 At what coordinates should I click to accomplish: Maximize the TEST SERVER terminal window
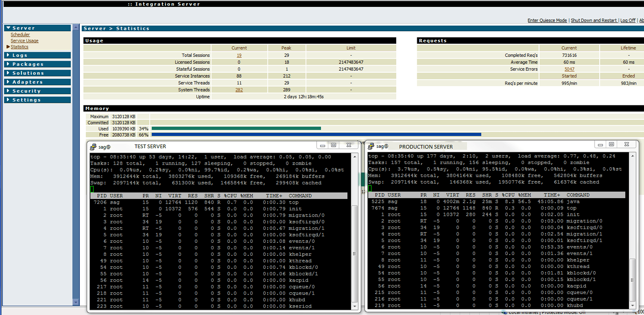pyautogui.click(x=334, y=145)
